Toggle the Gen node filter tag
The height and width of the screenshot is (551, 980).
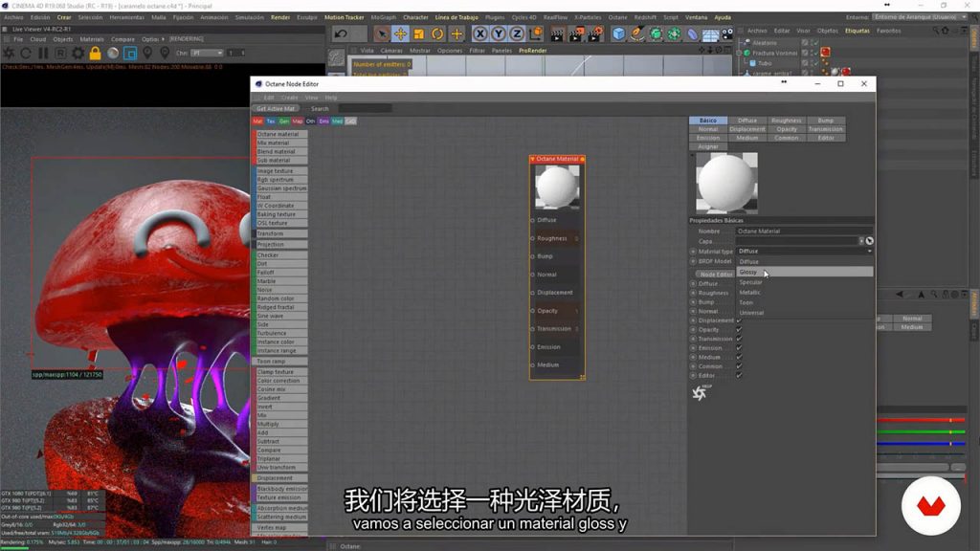click(283, 121)
